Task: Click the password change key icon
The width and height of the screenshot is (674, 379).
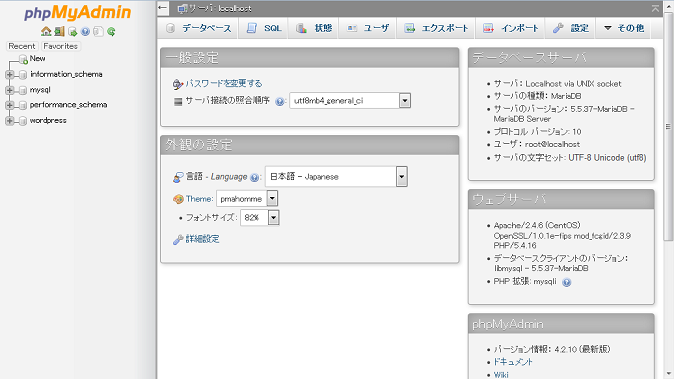Action: coord(178,84)
